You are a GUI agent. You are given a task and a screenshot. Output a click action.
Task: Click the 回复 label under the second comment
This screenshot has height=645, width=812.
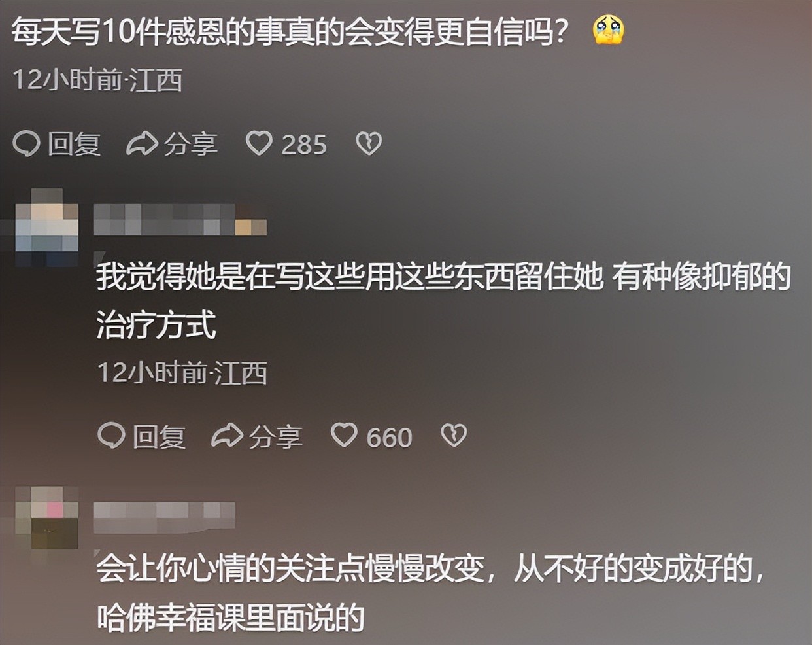[x=159, y=436]
